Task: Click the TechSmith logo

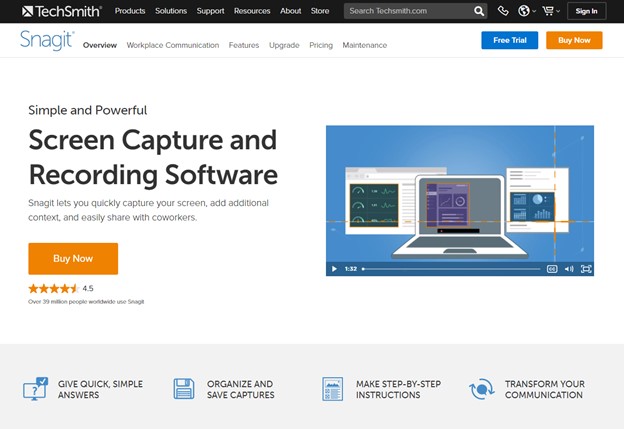Action: click(x=62, y=11)
